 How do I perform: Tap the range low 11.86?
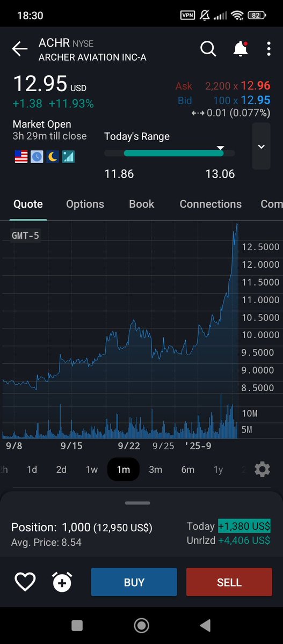coord(119,174)
